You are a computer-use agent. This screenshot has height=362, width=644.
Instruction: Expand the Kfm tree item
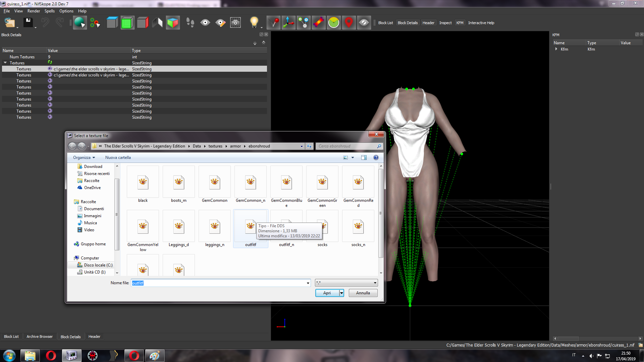pyautogui.click(x=556, y=49)
